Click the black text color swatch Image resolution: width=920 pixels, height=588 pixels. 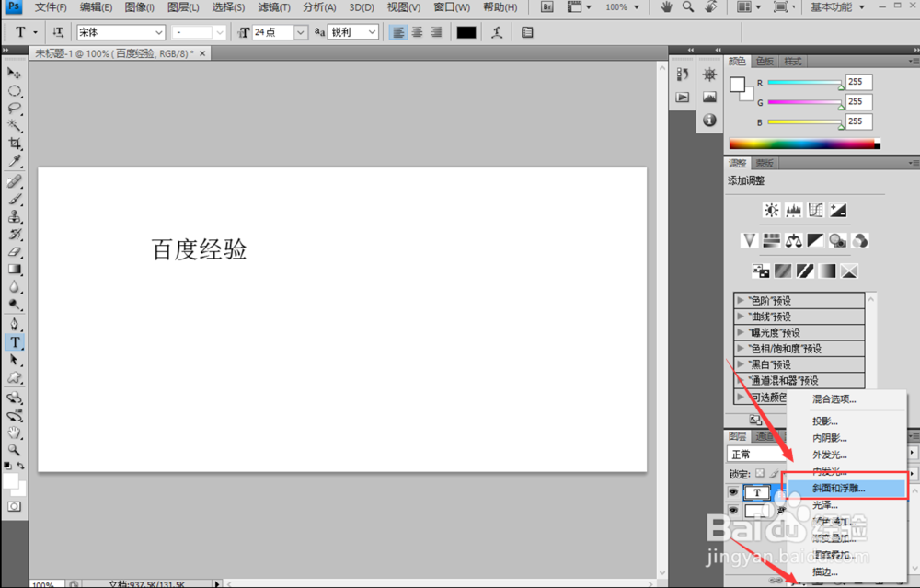tap(466, 31)
